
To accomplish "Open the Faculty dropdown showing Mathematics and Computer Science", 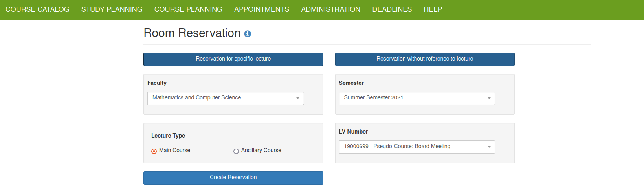I will 226,98.
